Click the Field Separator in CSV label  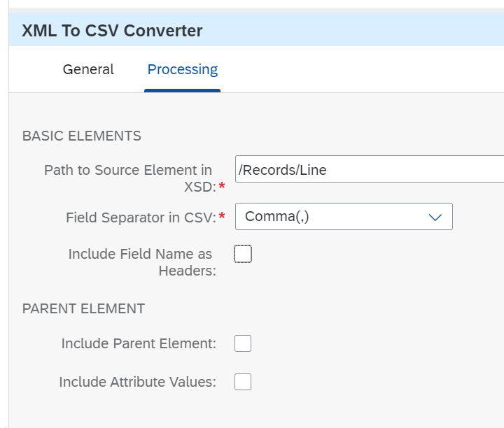(141, 217)
